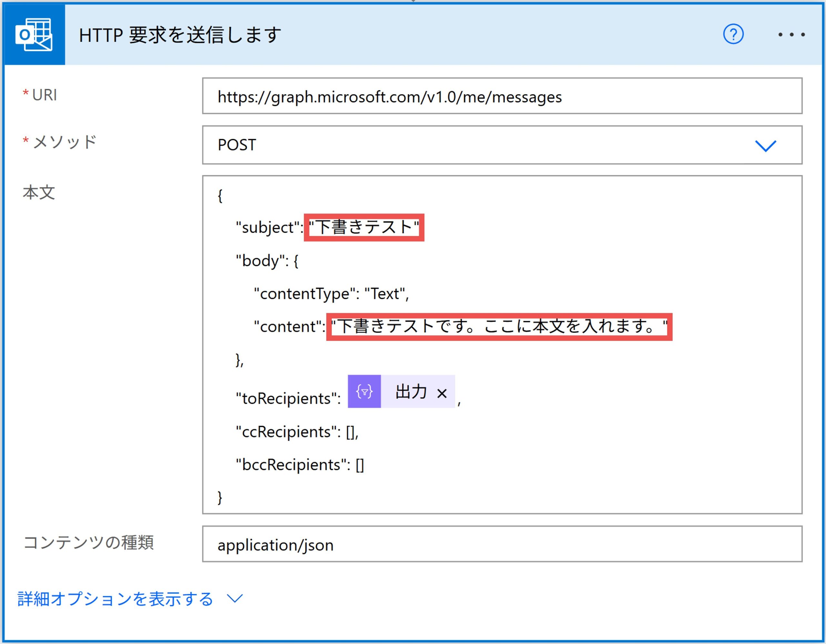Image resolution: width=826 pixels, height=644 pixels.
Task: Click the purple expression icon on 出力 token
Action: coord(364,391)
